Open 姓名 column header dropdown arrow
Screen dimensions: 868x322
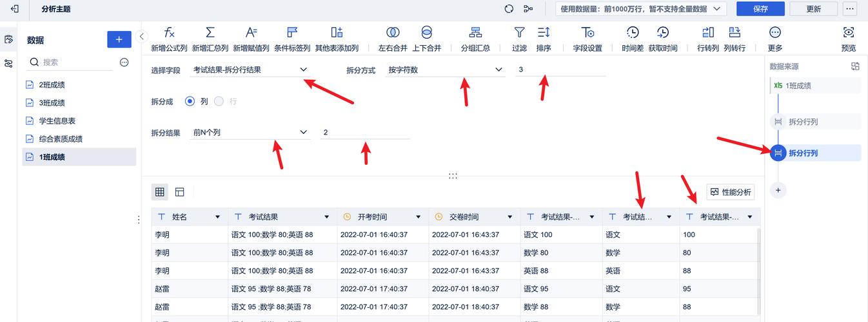coord(217,217)
